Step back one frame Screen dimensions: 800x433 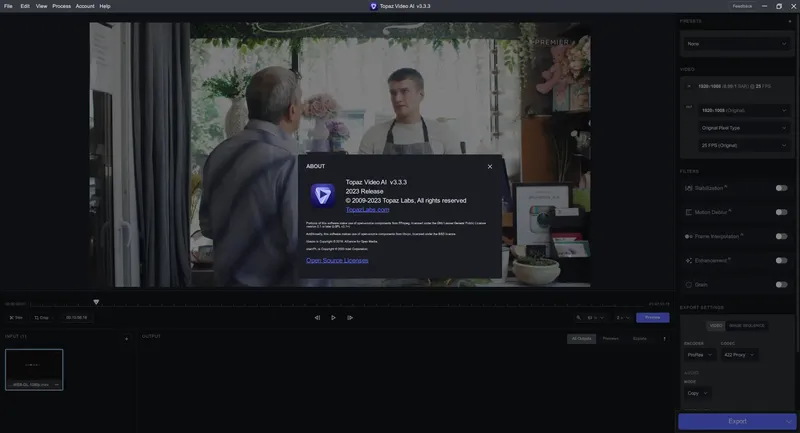point(317,318)
